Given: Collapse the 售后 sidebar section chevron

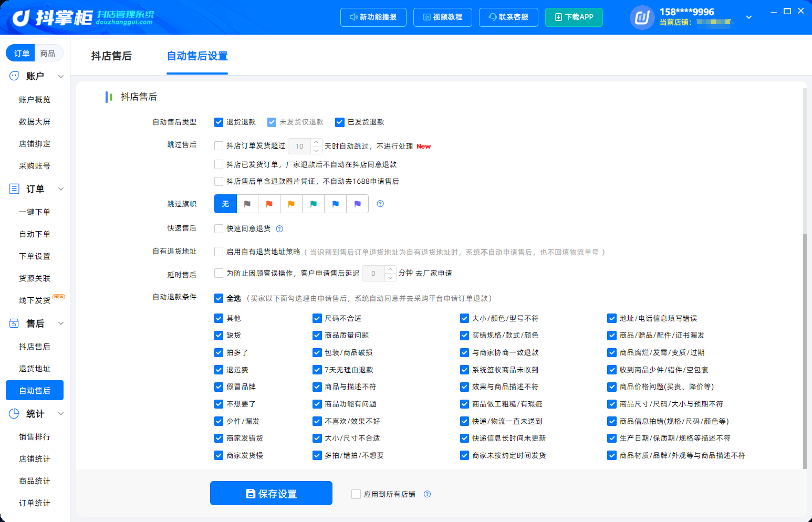Looking at the screenshot, I should (x=61, y=323).
